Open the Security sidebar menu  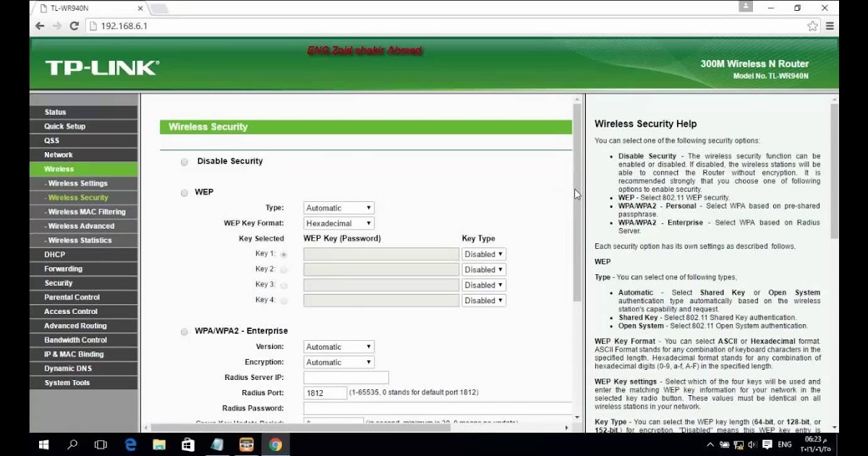(x=84, y=283)
